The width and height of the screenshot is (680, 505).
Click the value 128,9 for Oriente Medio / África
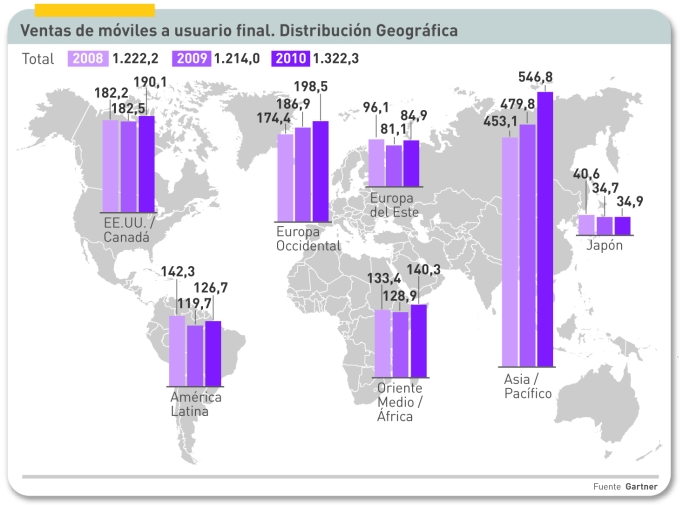tap(399, 296)
